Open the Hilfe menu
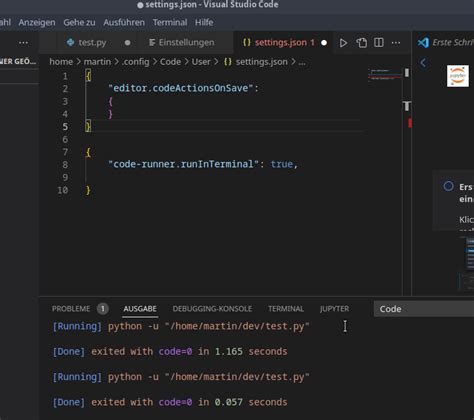Image resolution: width=474 pixels, height=420 pixels. (x=204, y=22)
